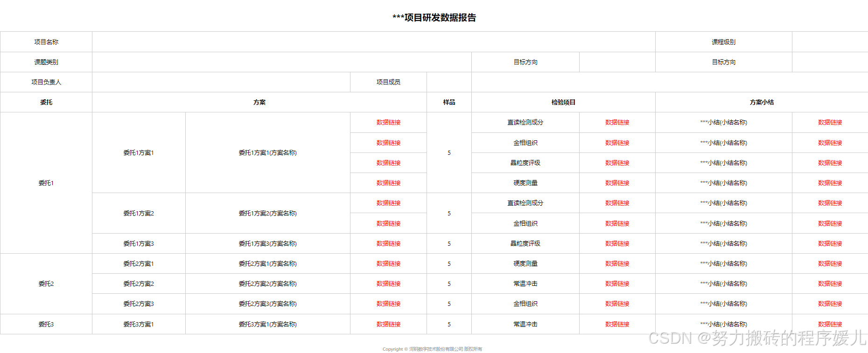This screenshot has width=868, height=353.
Task: Click 金相组织 in the 委托2方案3 row
Action: click(x=525, y=304)
